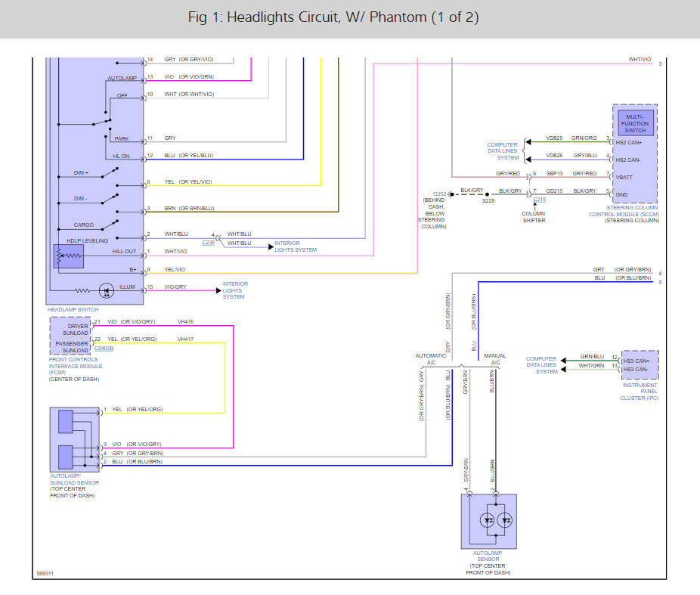
Task: Click the diagram number 588511
Action: 45,574
